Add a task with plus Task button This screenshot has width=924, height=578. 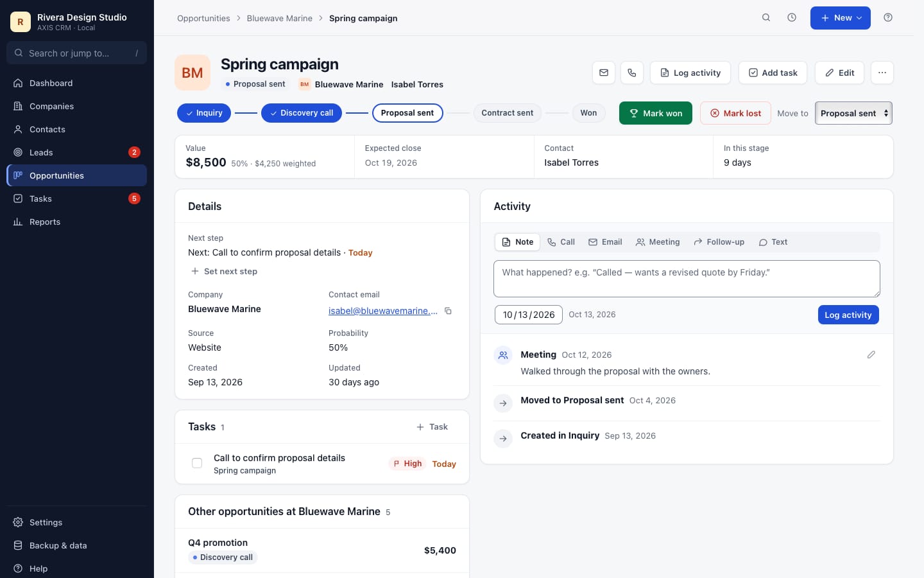[x=432, y=427]
